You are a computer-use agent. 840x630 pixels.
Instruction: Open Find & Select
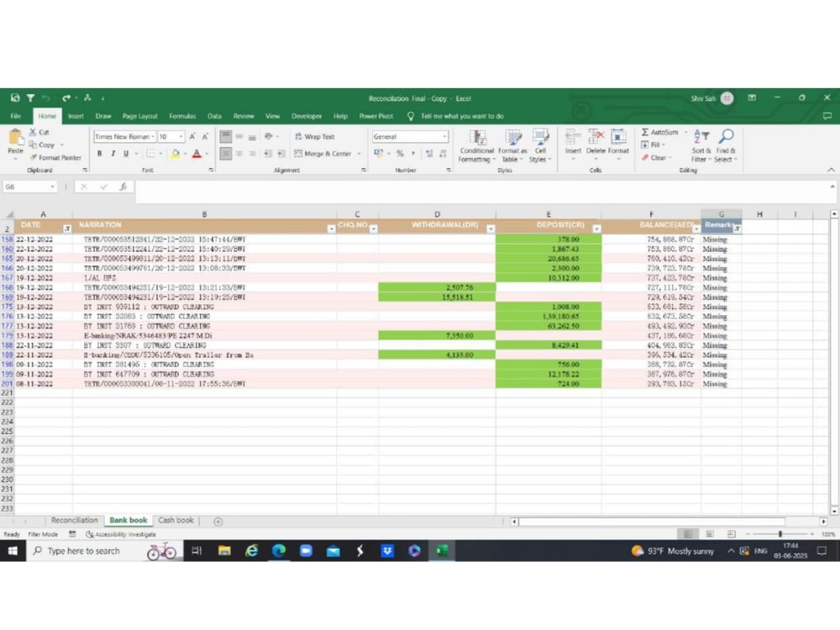726,145
